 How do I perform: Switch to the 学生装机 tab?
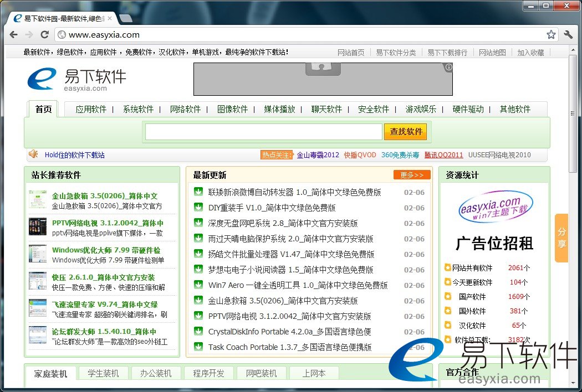click(103, 373)
